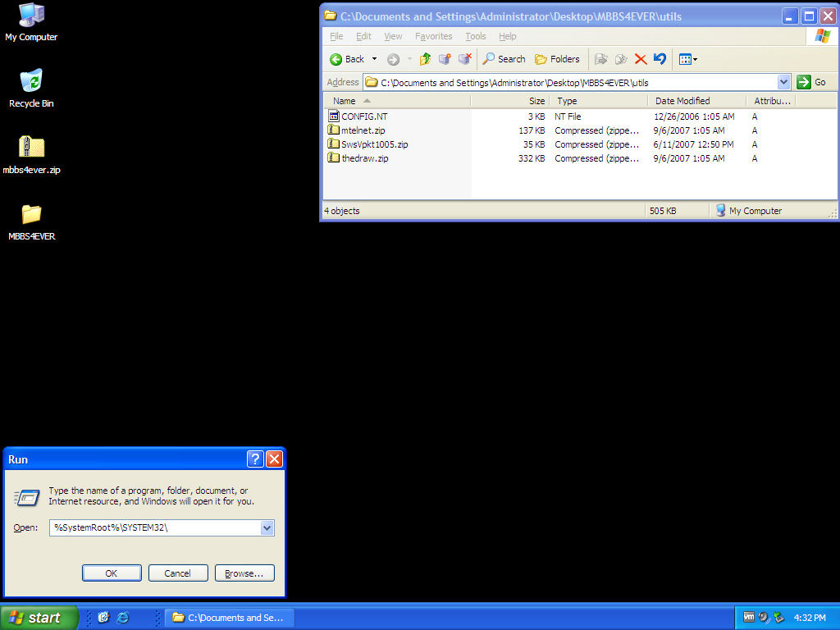Expand the Run dialog Open history dropdown

coord(267,528)
